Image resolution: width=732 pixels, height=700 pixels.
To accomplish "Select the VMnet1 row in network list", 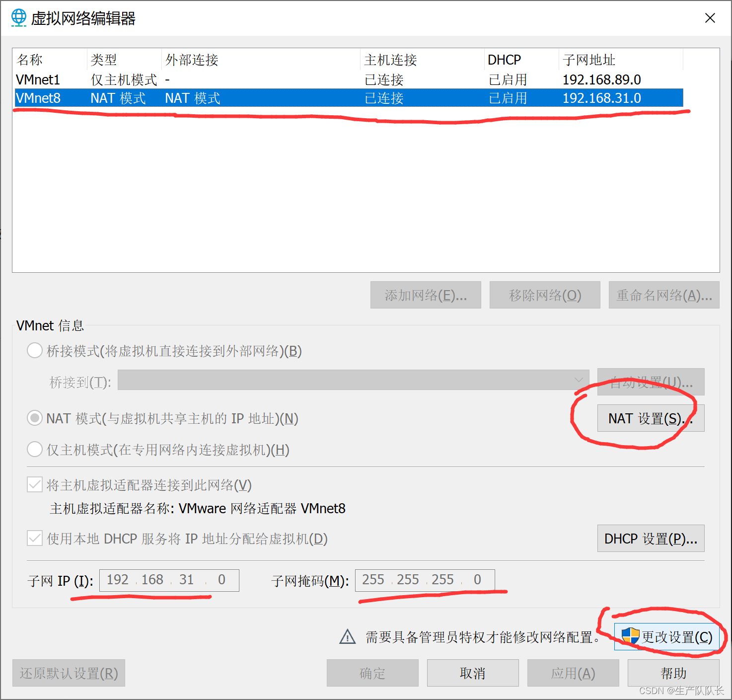I will coord(349,79).
